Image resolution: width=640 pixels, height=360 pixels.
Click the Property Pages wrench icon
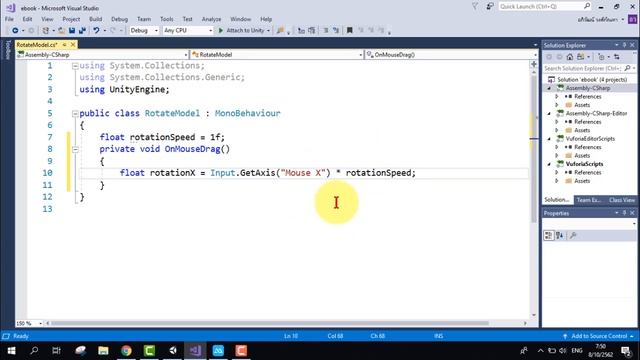click(573, 236)
